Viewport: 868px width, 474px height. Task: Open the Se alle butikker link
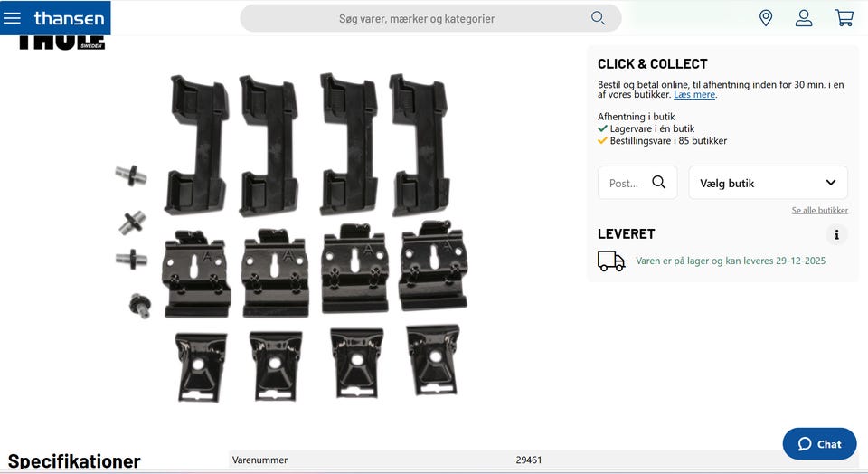[819, 211]
